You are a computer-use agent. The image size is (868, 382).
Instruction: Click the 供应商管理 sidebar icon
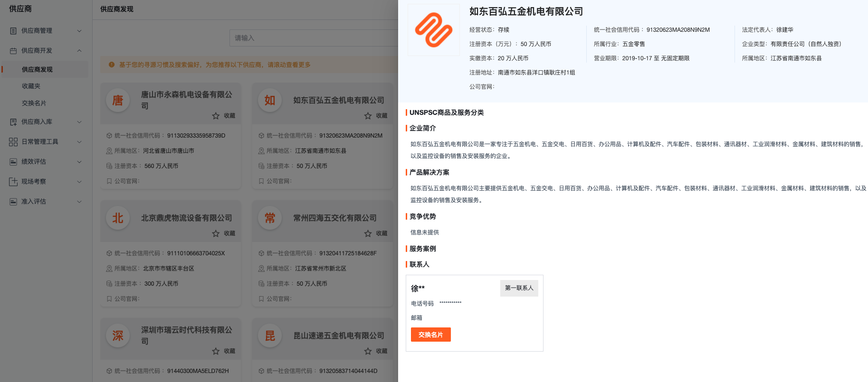pyautogui.click(x=13, y=31)
